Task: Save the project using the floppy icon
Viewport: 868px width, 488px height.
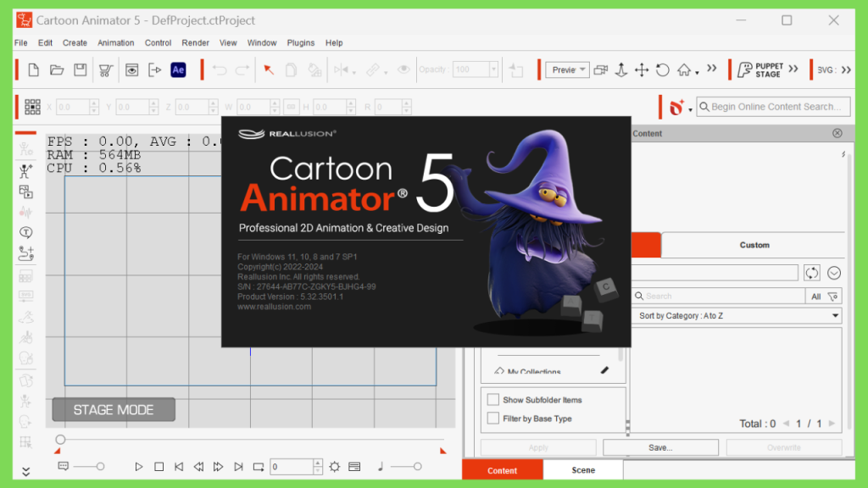Action: click(x=81, y=69)
